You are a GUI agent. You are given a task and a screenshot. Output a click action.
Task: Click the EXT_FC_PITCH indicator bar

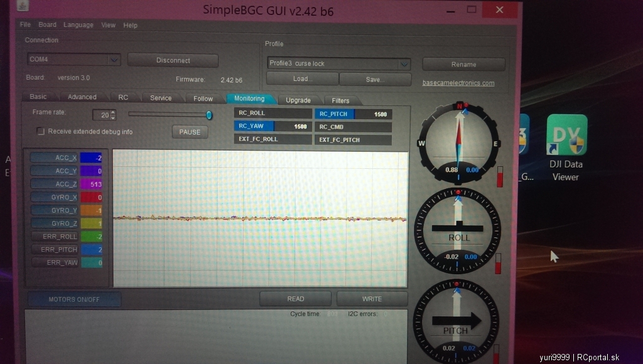click(x=353, y=140)
